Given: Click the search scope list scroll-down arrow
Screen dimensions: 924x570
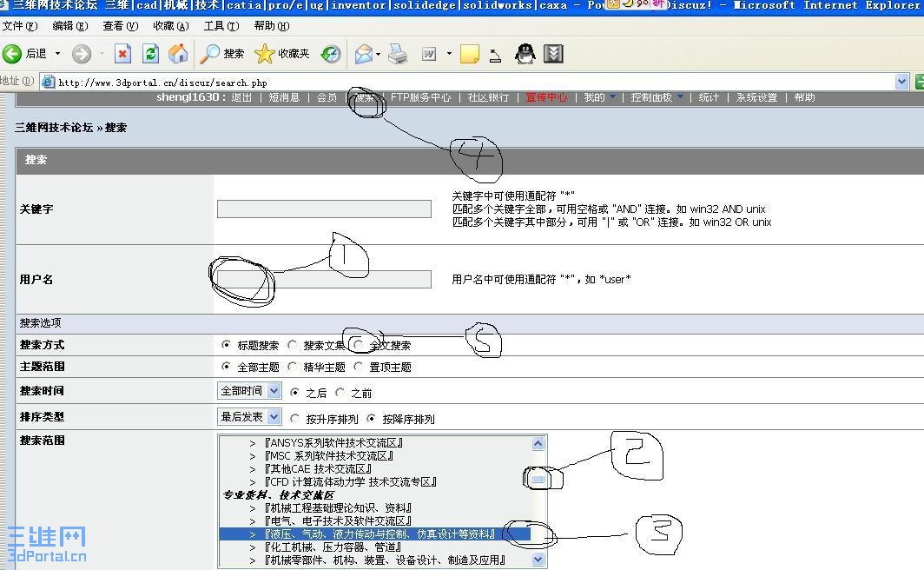Looking at the screenshot, I should [538, 559].
